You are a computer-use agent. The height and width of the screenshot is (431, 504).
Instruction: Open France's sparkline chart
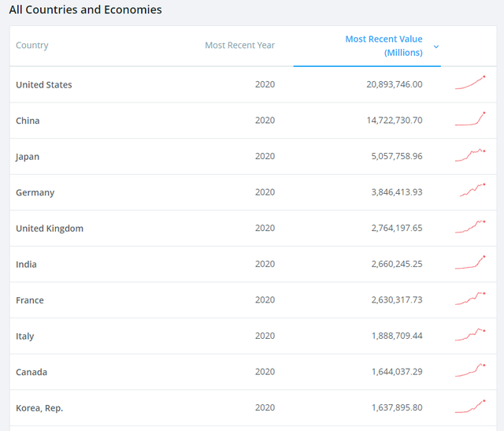470,299
